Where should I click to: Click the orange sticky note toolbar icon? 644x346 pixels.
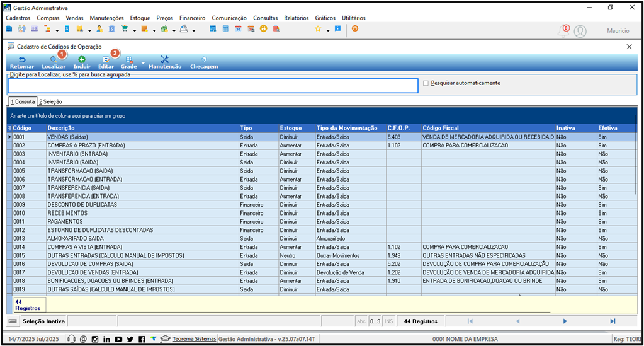[144, 29]
